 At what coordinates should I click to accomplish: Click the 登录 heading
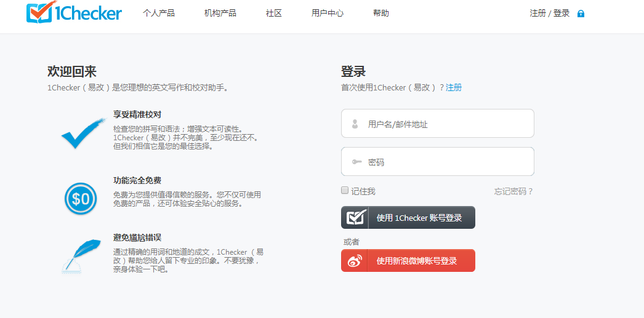tap(353, 71)
